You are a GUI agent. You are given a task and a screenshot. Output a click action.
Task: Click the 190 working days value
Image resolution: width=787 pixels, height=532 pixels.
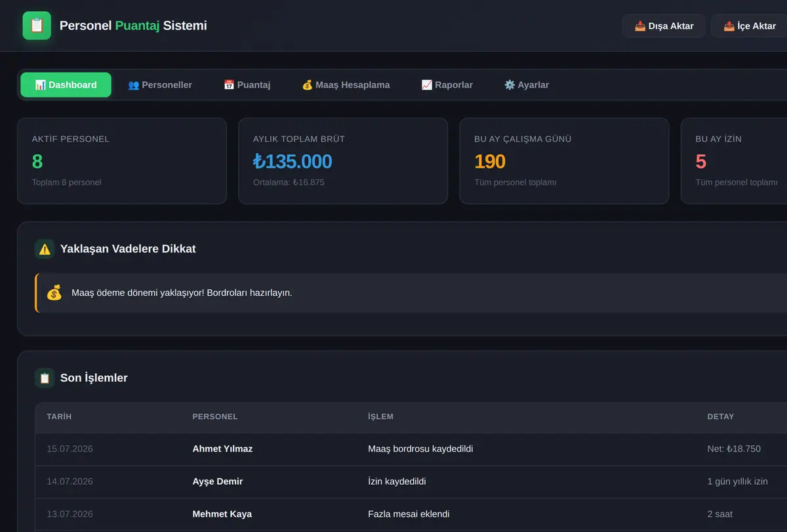pos(490,161)
